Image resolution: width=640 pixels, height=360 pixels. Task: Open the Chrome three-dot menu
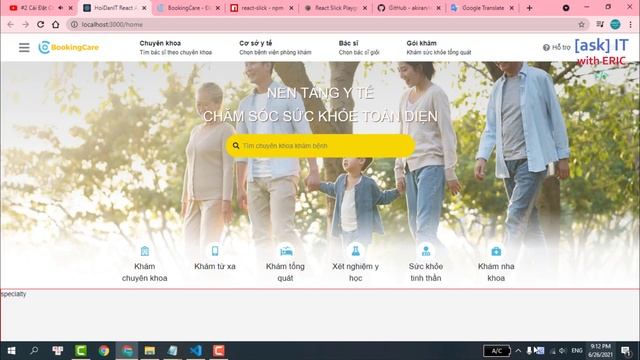click(631, 24)
